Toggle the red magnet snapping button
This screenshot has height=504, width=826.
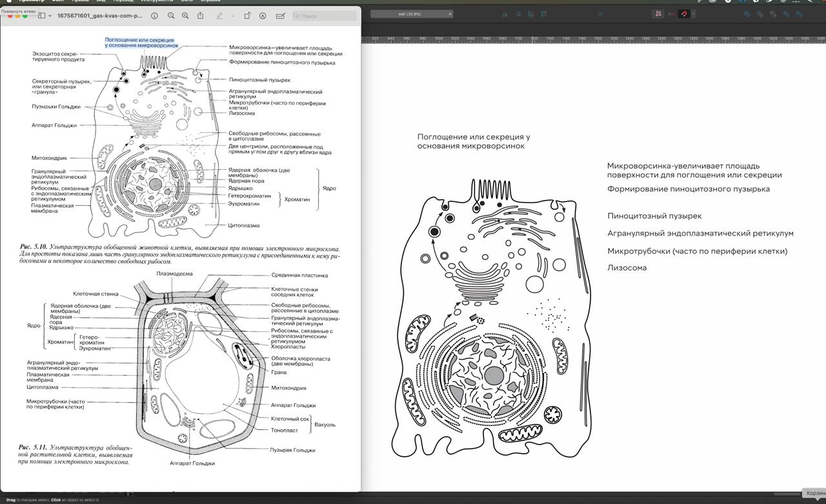(684, 14)
